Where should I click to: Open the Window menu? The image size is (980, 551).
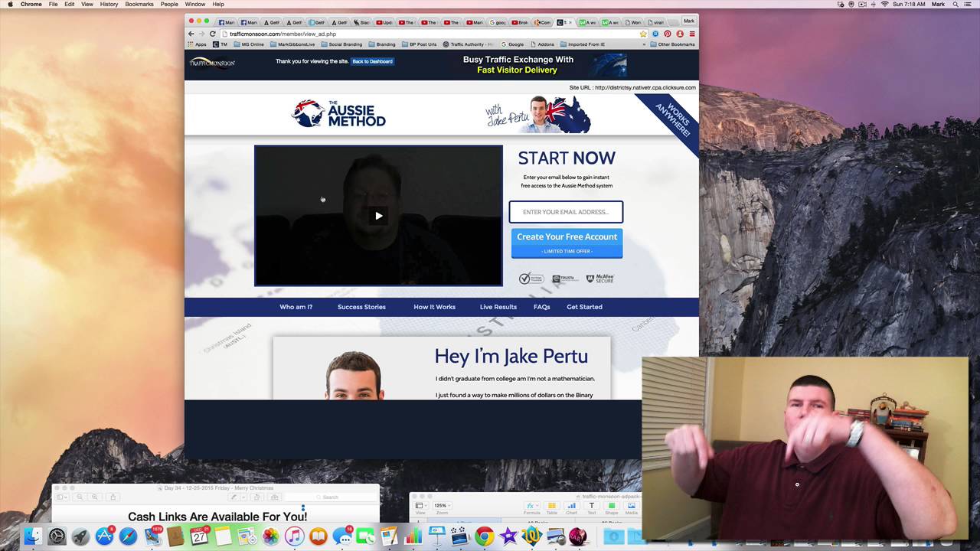[195, 5]
